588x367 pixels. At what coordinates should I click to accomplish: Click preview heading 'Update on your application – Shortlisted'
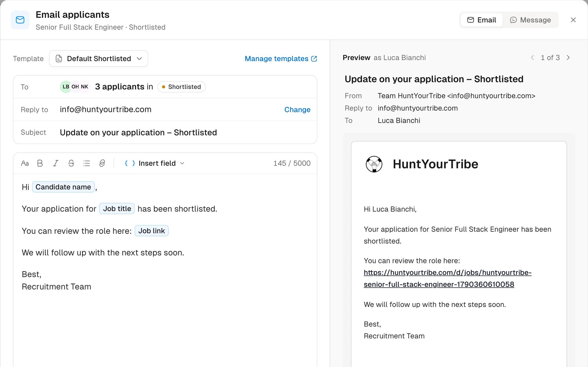click(x=434, y=79)
